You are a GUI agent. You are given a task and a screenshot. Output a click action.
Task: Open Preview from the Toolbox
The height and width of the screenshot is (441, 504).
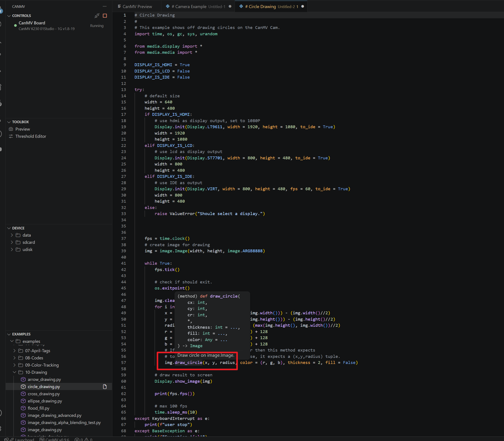(x=23, y=129)
